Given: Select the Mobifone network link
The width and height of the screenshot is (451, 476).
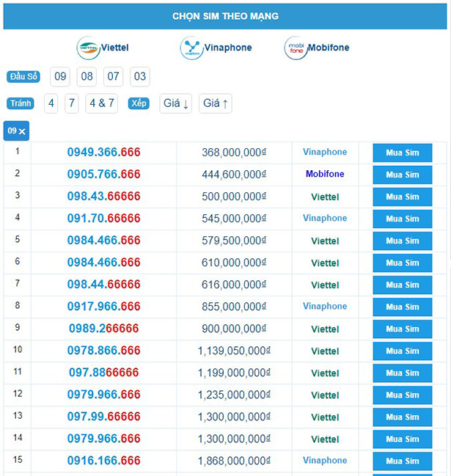Looking at the screenshot, I should pyautogui.click(x=329, y=48).
